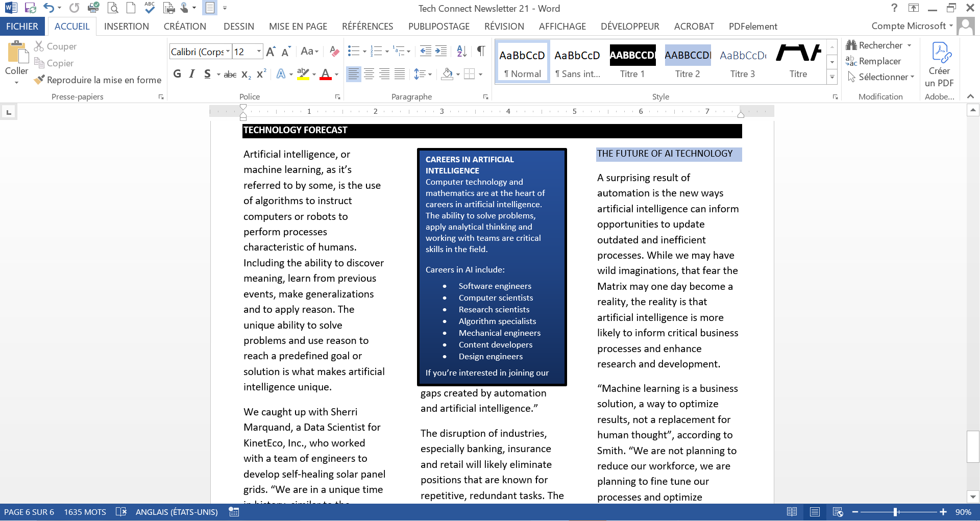The image size is (980, 521).
Task: Open the Police dialog launcher
Action: pyautogui.click(x=337, y=96)
